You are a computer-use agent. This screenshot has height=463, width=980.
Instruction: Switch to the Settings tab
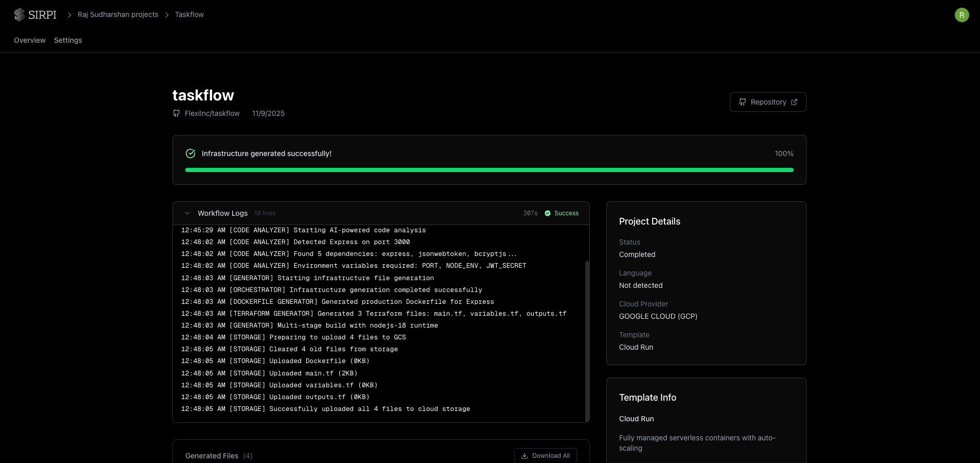(x=68, y=40)
